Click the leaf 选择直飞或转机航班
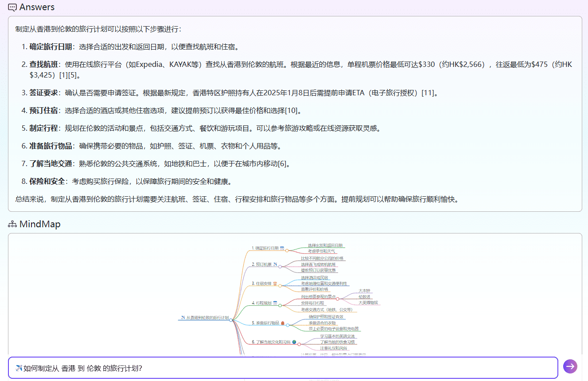The height and width of the screenshot is (381, 588). click(x=318, y=264)
